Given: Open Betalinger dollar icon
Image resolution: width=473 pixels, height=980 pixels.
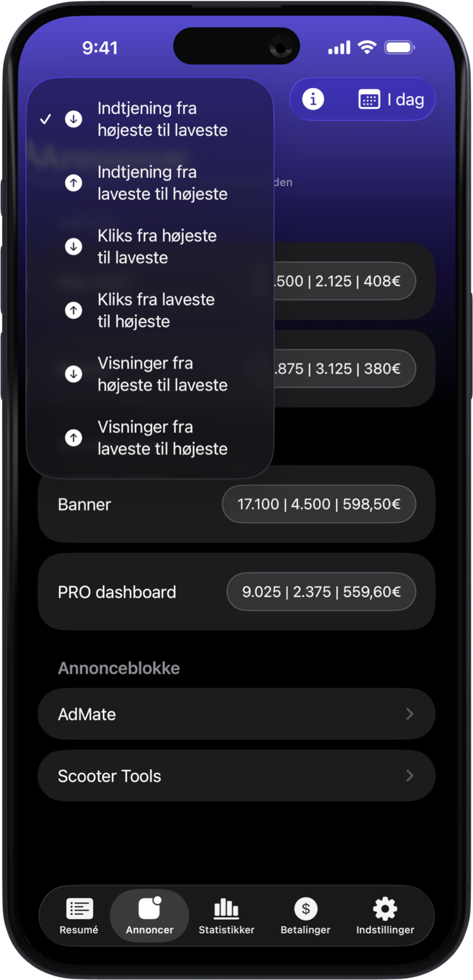Looking at the screenshot, I should (305, 909).
